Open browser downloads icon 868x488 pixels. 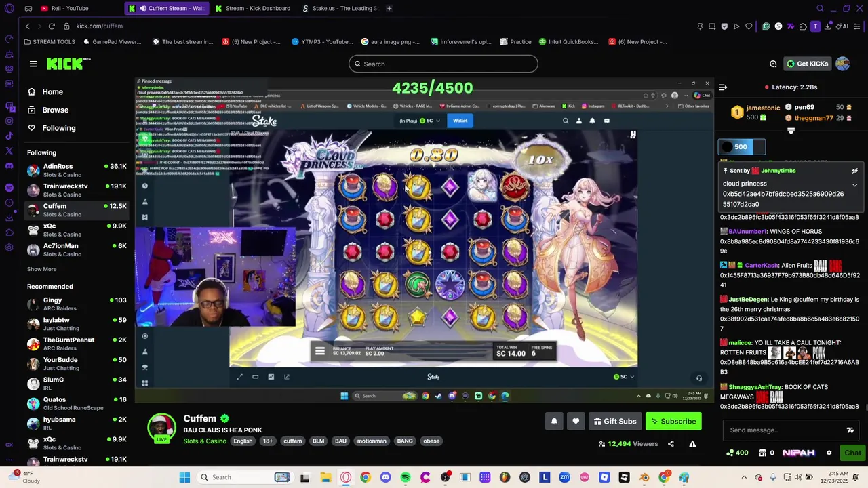827,26
